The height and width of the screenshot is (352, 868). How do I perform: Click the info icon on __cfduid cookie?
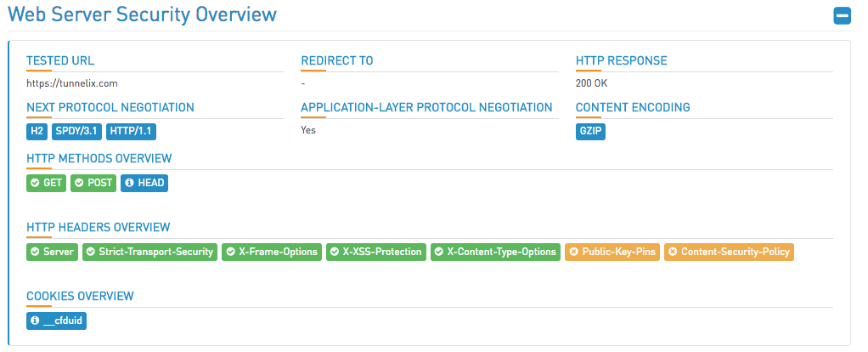pyautogui.click(x=35, y=321)
